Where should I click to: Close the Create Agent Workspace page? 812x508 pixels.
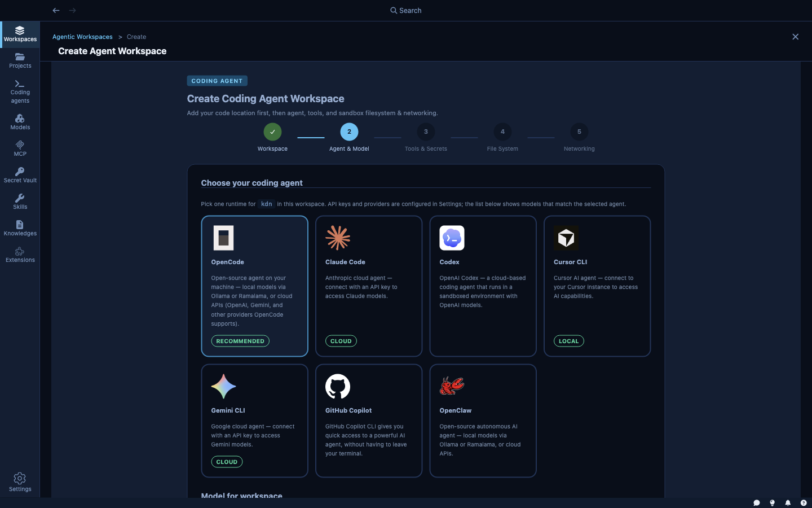(795, 37)
